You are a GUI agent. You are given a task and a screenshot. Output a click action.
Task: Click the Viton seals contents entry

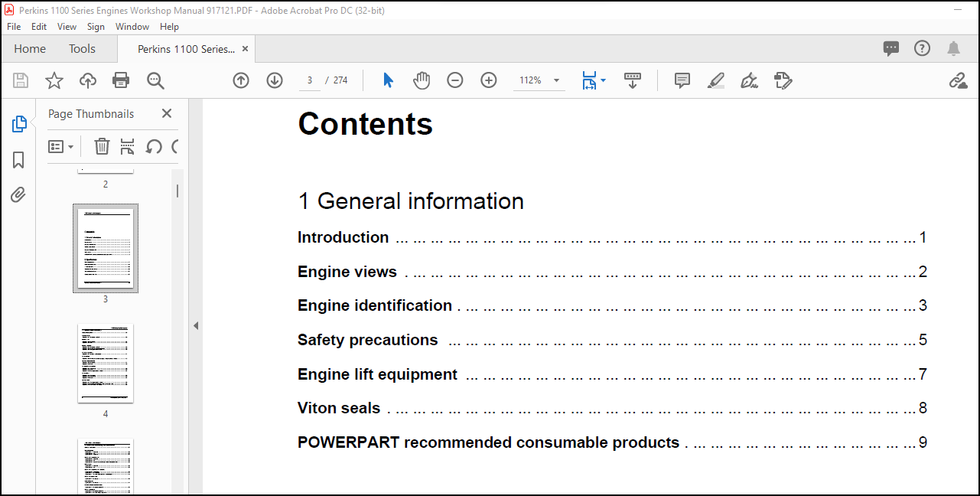pos(612,408)
